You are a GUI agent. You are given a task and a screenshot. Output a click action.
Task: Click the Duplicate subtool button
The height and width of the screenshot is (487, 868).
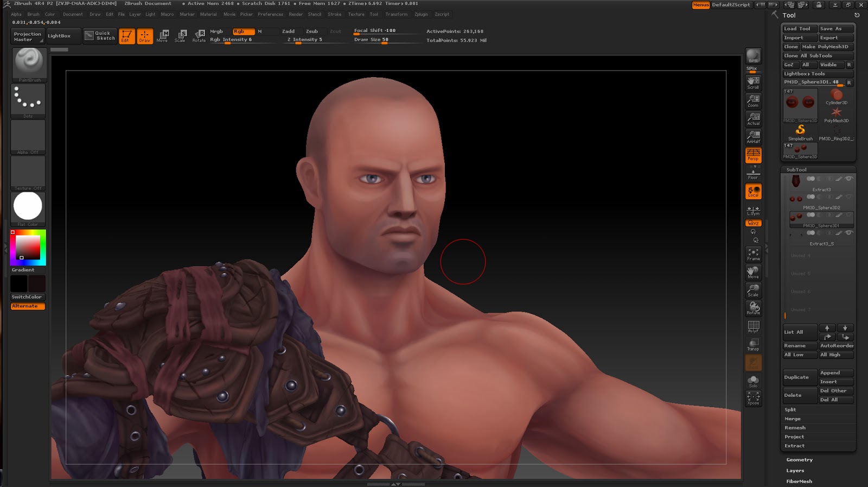tap(800, 377)
